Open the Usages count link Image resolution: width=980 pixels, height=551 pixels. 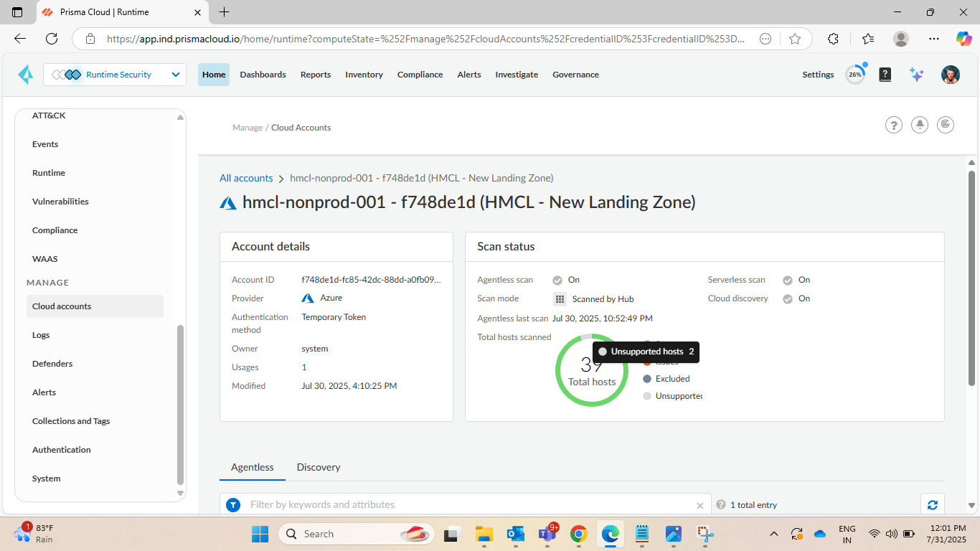(304, 367)
